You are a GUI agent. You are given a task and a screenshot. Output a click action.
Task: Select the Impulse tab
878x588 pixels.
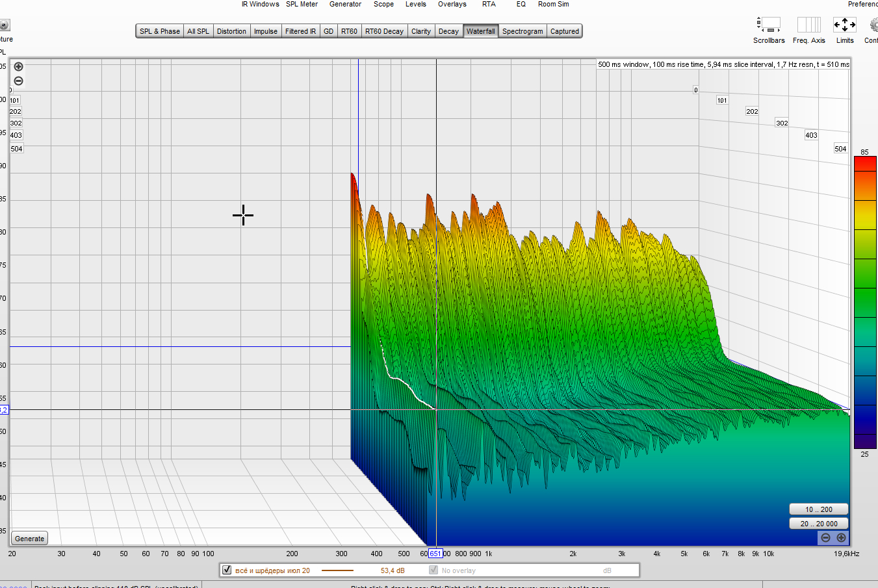265,31
